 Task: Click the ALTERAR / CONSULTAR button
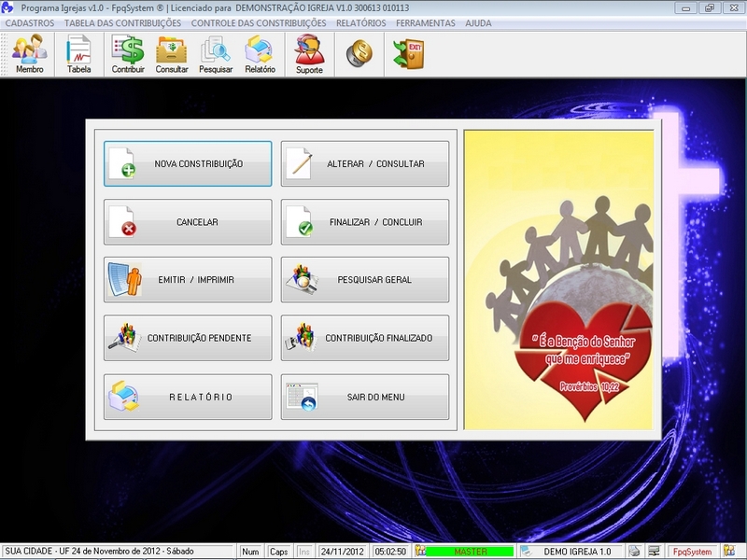coord(365,163)
